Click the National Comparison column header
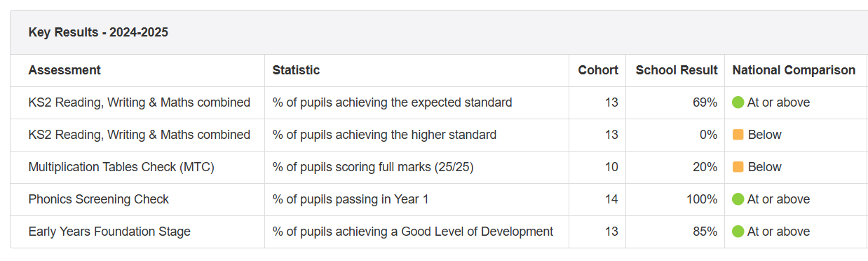Screen dimensions: 868x261 tap(794, 70)
